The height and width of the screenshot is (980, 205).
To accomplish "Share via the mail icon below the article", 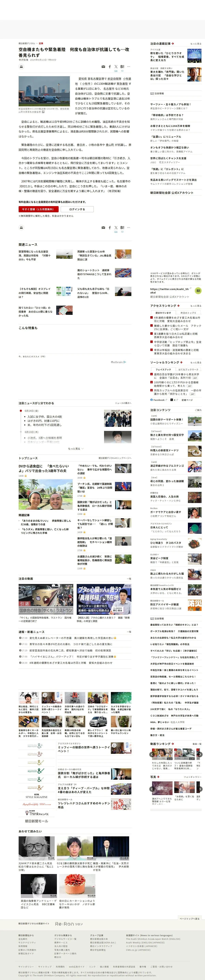I will tap(103, 228).
